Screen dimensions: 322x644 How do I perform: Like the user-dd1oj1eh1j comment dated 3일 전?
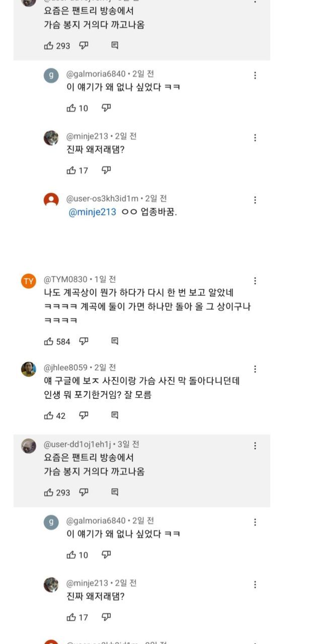(49, 493)
